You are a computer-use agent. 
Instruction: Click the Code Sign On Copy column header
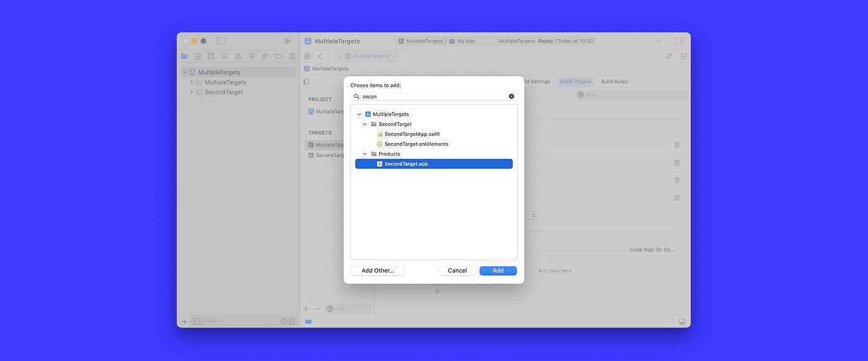tap(652, 250)
